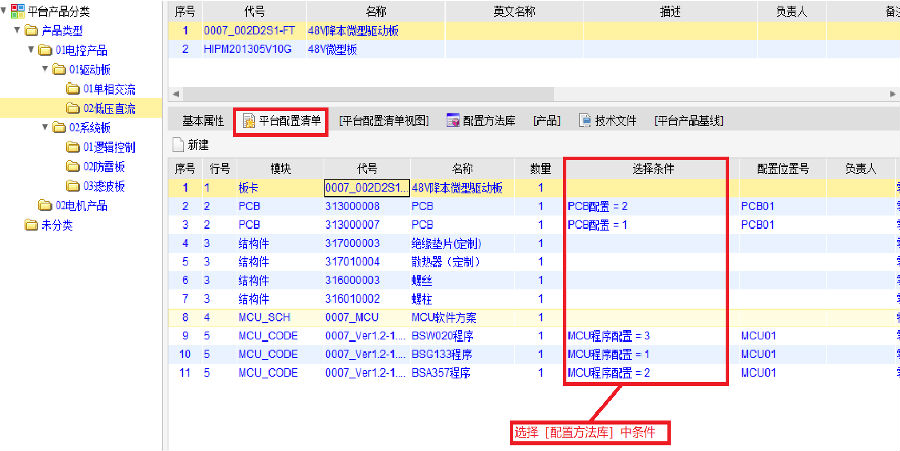Collapse the 产品类型 tree node
Image resolution: width=900 pixels, height=451 pixels.
pyautogui.click(x=18, y=31)
